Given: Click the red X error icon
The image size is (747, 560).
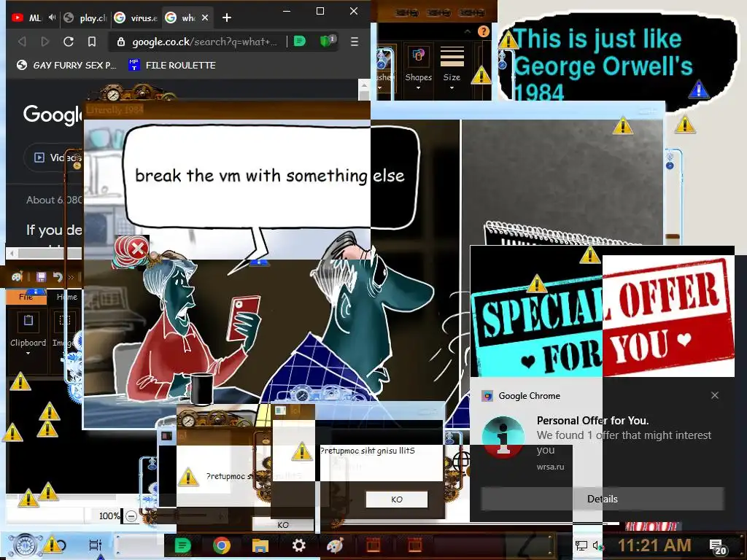Looking at the screenshot, I should click(138, 248).
